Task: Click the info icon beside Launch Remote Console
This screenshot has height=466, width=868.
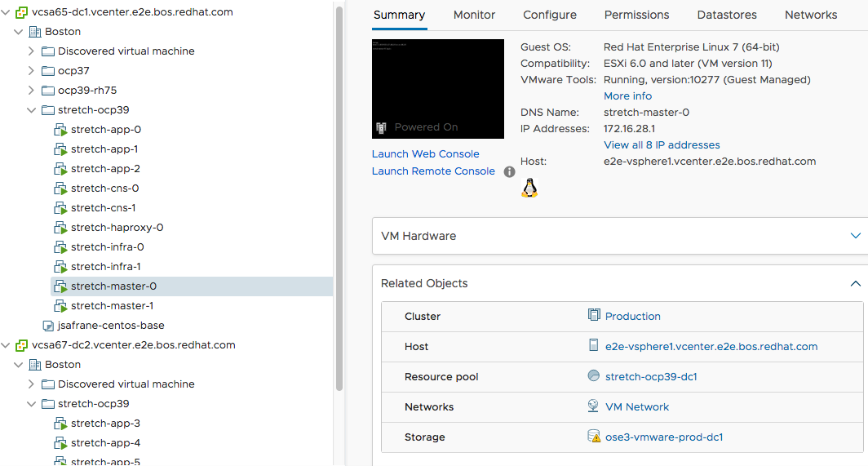Action: pos(509,171)
